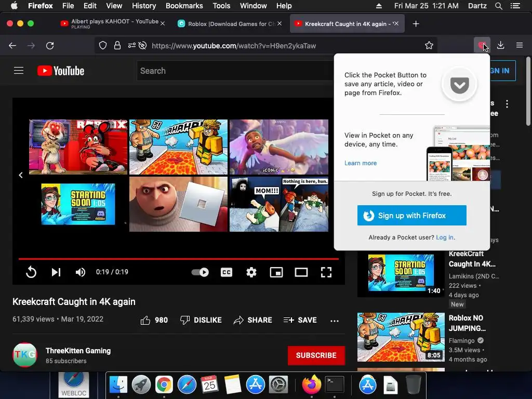Open Spotlight search in menu bar

click(498, 6)
